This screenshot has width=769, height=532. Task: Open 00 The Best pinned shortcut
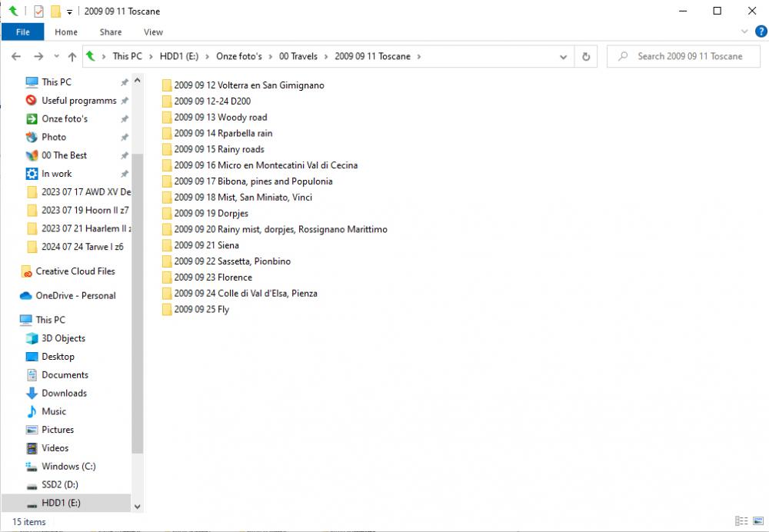[x=64, y=155]
